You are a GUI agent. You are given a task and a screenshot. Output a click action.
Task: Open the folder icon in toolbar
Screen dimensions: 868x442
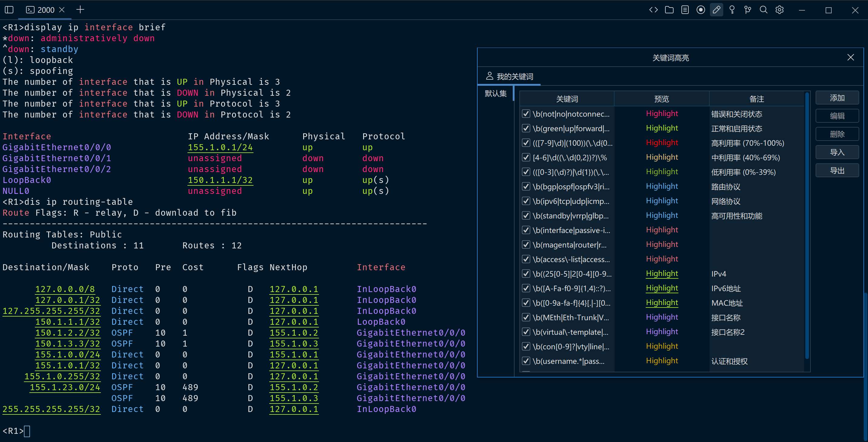tap(669, 10)
